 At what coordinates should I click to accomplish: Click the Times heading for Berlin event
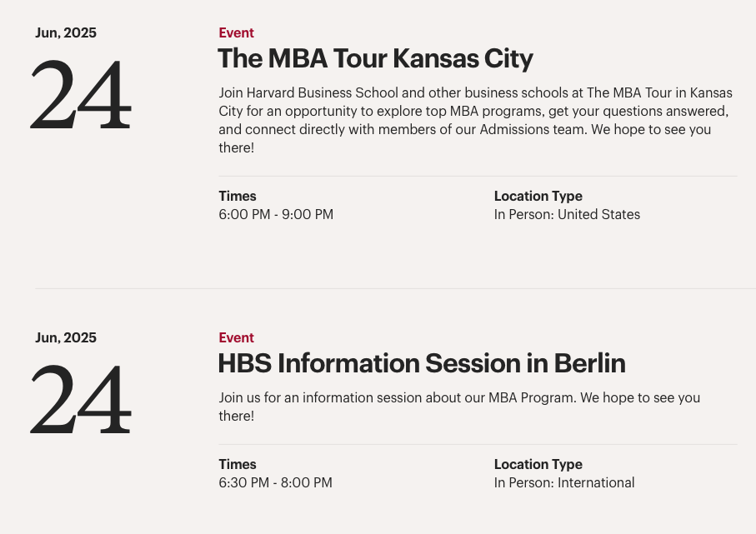click(x=238, y=464)
